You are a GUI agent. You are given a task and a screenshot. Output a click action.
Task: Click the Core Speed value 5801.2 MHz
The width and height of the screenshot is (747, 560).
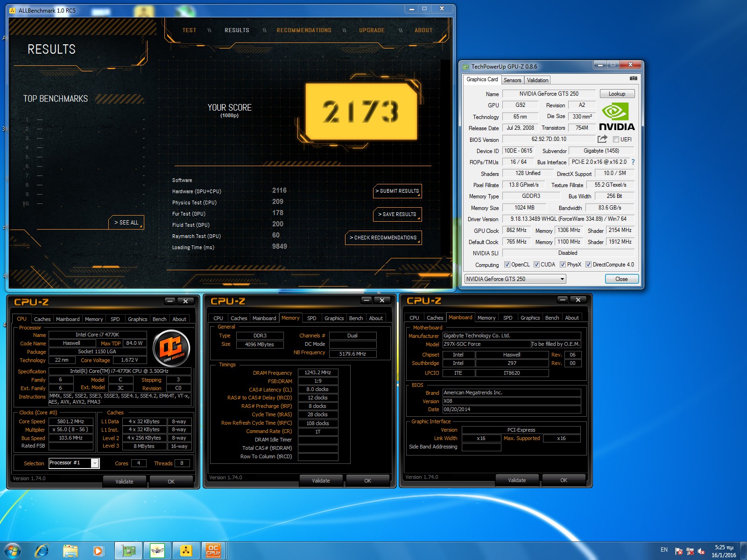(x=70, y=421)
